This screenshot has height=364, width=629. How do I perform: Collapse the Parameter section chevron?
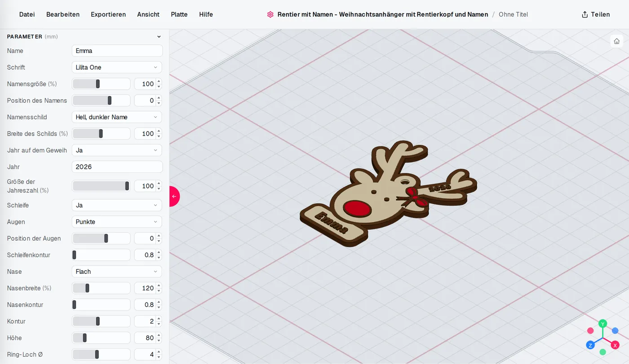point(159,37)
